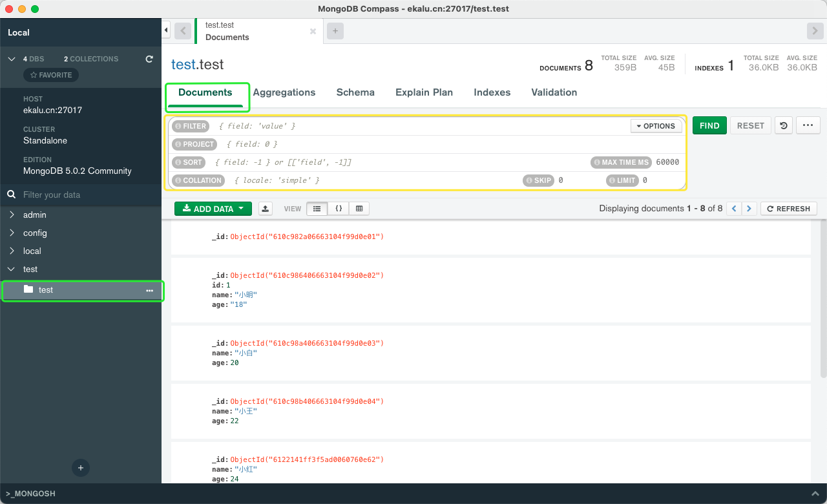Open the Explain Plan tab

tap(424, 92)
